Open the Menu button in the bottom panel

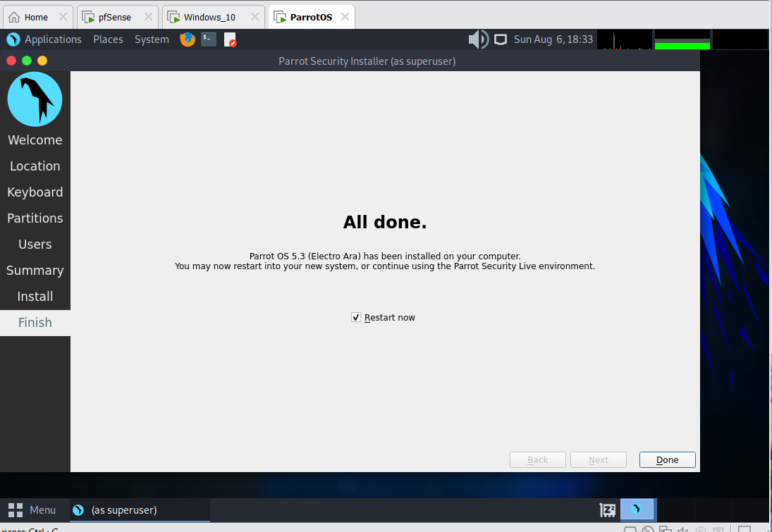pos(32,510)
